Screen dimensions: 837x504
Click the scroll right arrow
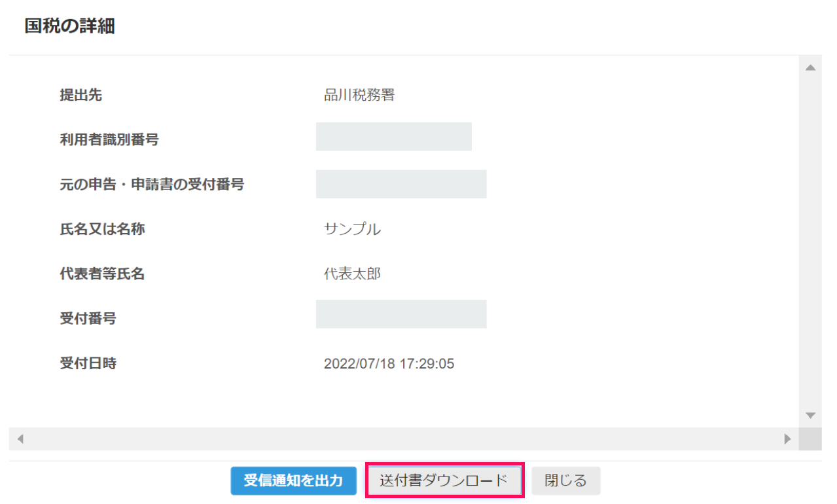pyautogui.click(x=788, y=439)
